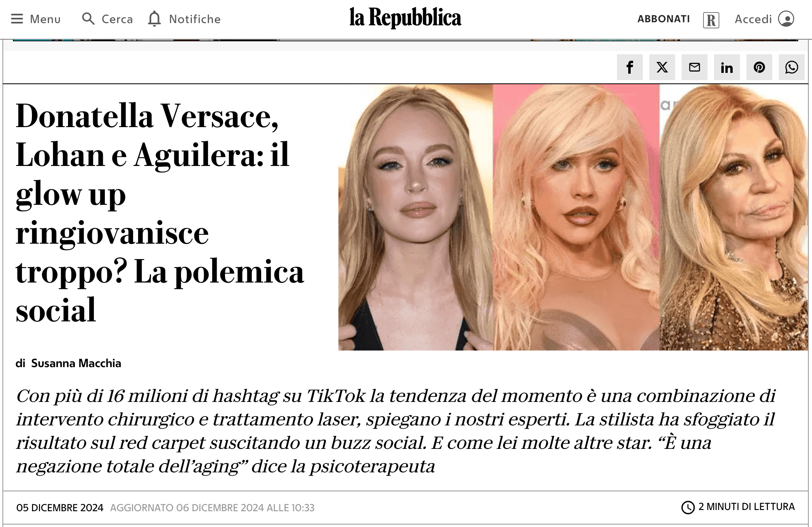Screen dimensions: 812x527
Task: Send the article by email icon
Action: [694, 67]
